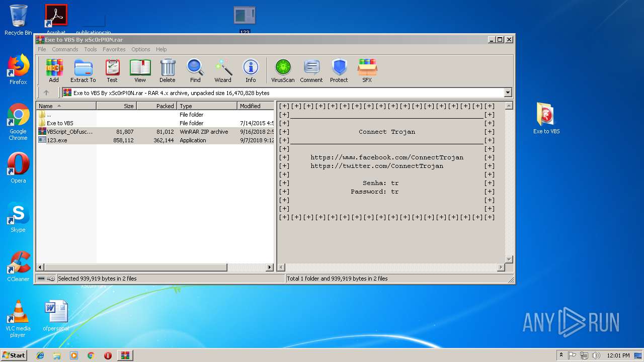This screenshot has height=362, width=644.
Task: Open VLC media player desktop shortcut
Action: pos(18,319)
